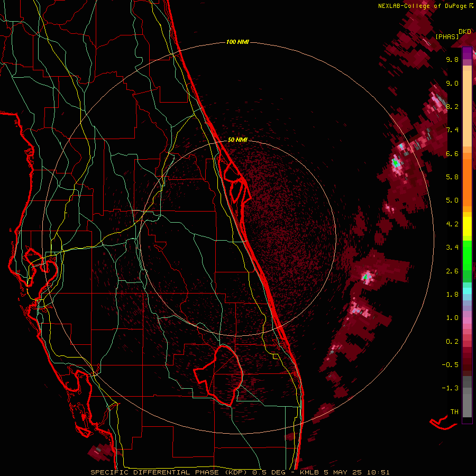Select the 9.8 value on the color scale

tap(452, 59)
